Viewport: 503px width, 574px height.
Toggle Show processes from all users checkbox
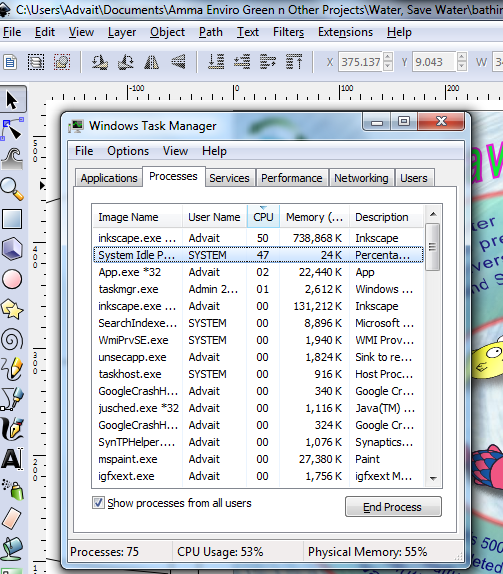[98, 503]
